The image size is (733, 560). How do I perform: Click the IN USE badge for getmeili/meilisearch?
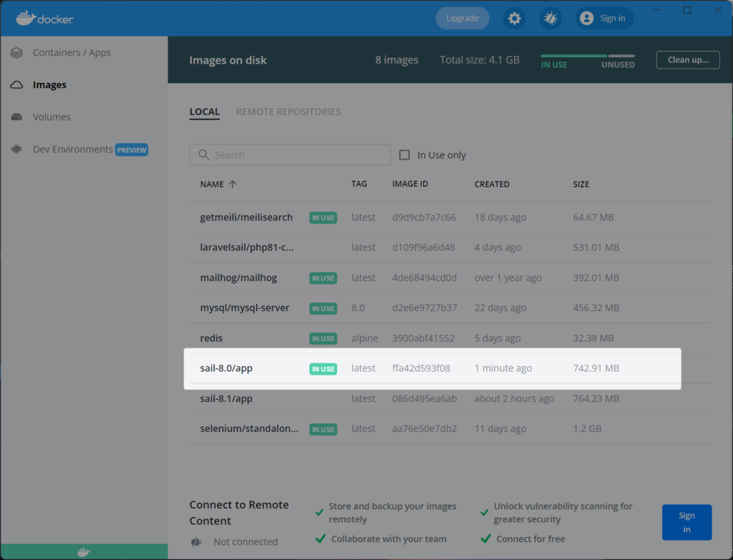tap(323, 217)
